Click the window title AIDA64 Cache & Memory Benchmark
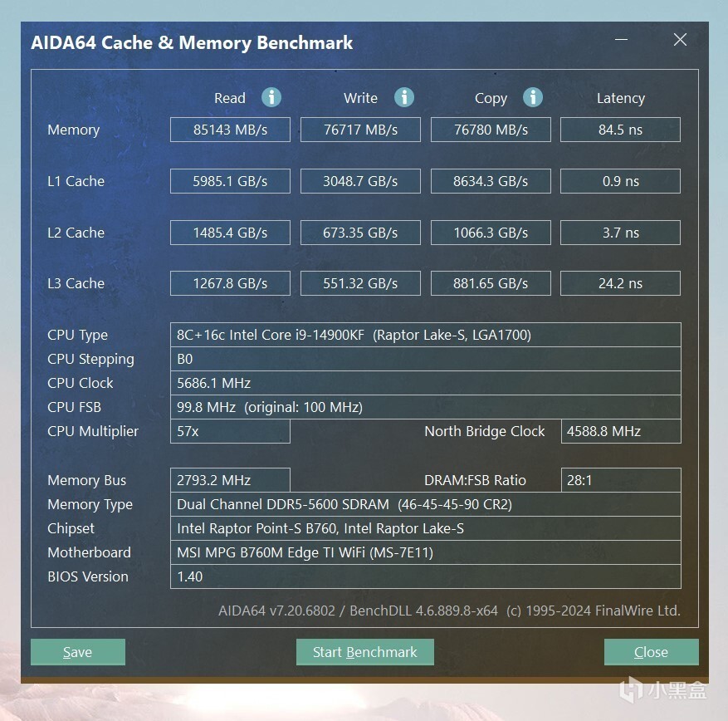 192,42
